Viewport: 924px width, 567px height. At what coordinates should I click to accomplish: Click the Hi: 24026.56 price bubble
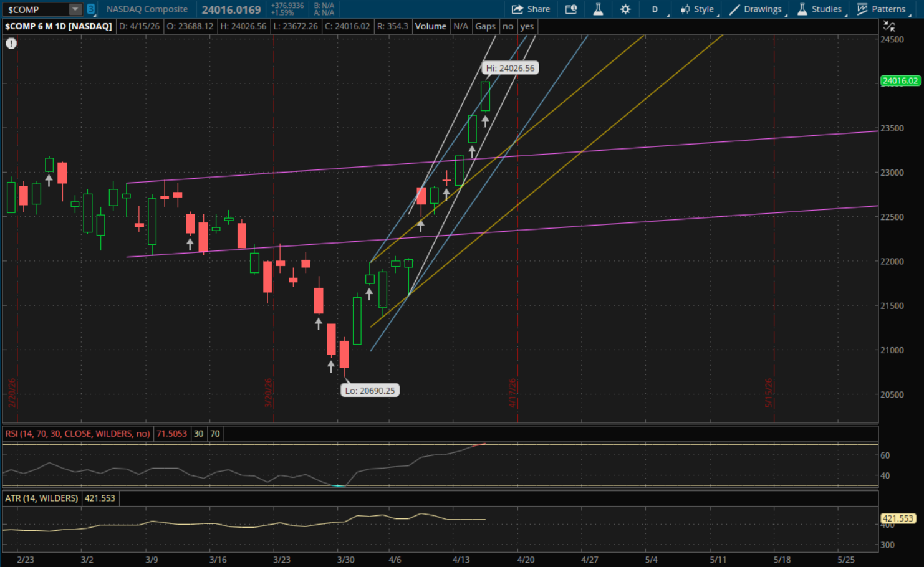(510, 69)
